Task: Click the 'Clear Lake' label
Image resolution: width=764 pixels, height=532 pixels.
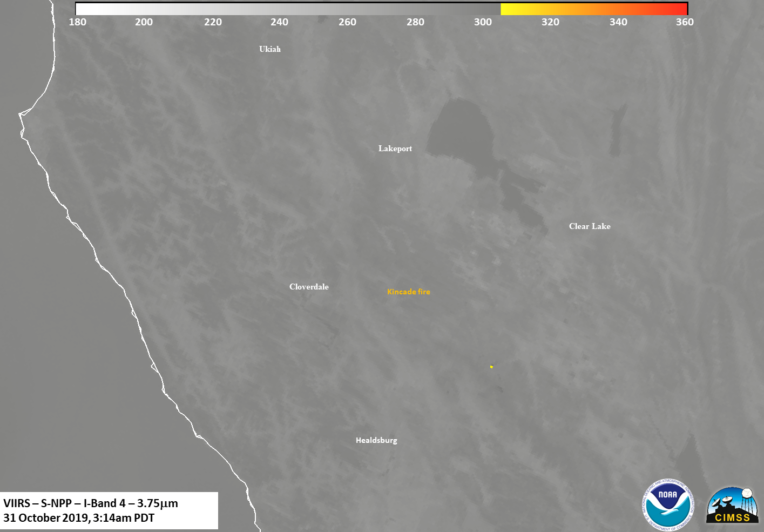Action: tap(590, 226)
